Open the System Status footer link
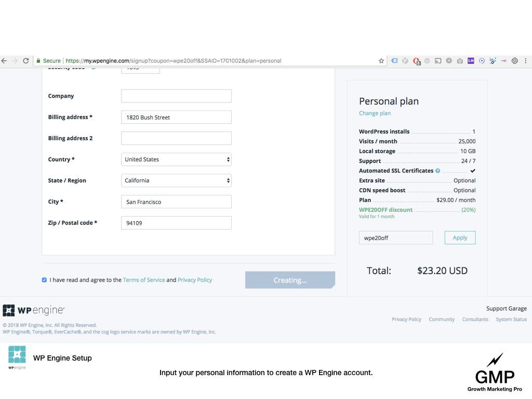The image size is (532, 399). click(x=511, y=320)
